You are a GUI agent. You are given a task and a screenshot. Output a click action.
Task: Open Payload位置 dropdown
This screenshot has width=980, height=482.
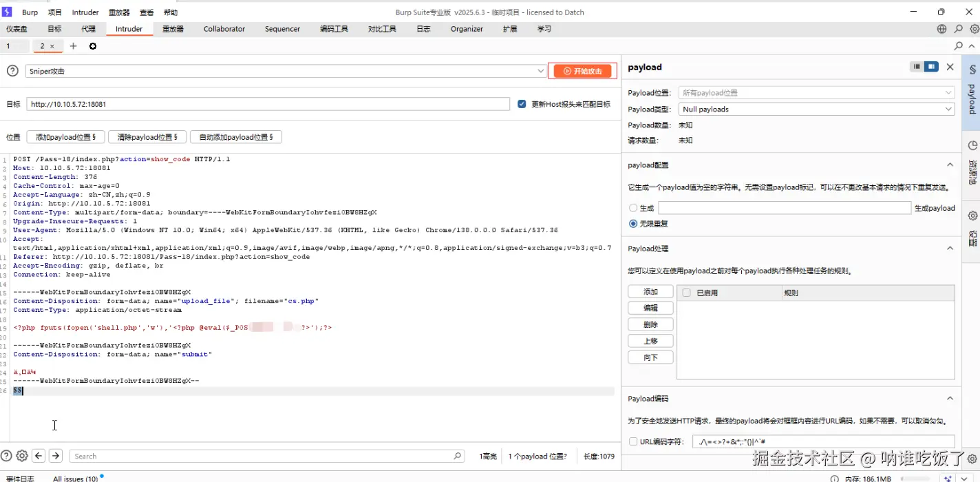click(816, 92)
